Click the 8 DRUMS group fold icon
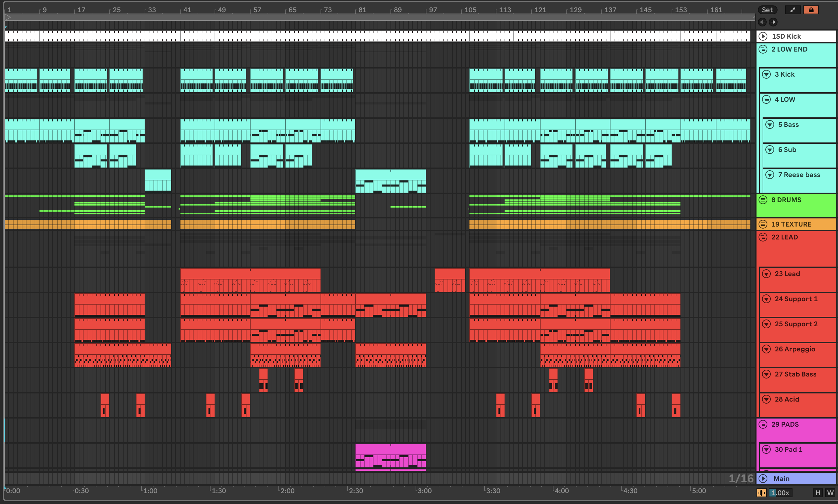The height and width of the screenshot is (504, 838). click(x=763, y=200)
